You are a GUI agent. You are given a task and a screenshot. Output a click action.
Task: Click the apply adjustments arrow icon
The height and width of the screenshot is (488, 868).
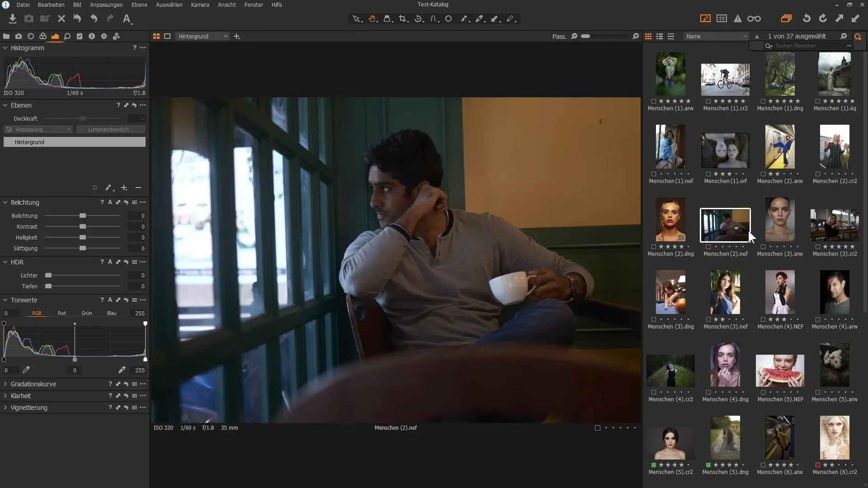click(x=855, y=19)
